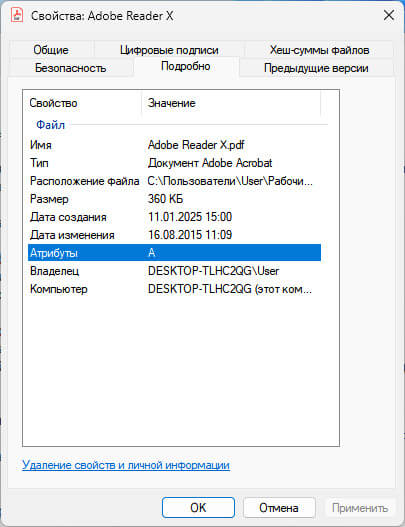Click the PDF file icon in title bar

click(16, 15)
